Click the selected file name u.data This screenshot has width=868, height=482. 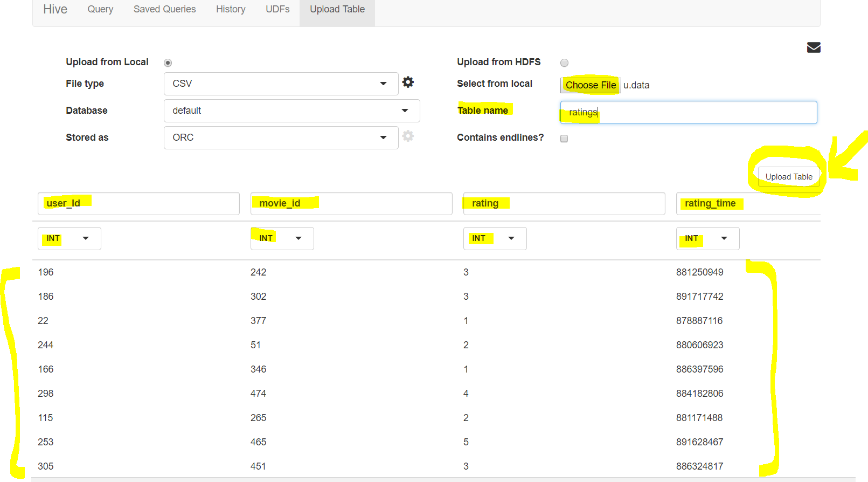(636, 85)
